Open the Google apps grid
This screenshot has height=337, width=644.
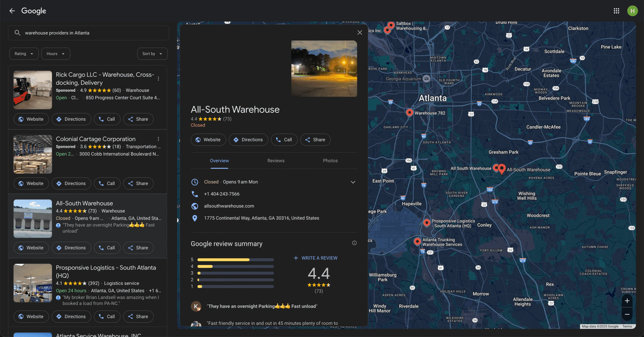(x=616, y=11)
